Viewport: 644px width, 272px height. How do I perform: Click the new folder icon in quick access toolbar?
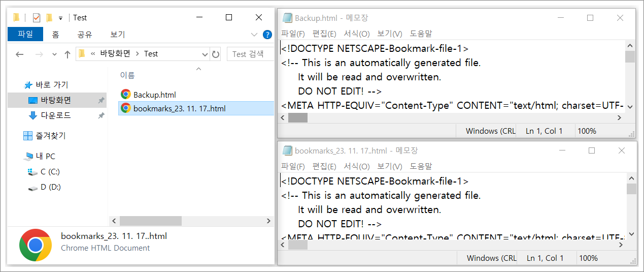49,18
